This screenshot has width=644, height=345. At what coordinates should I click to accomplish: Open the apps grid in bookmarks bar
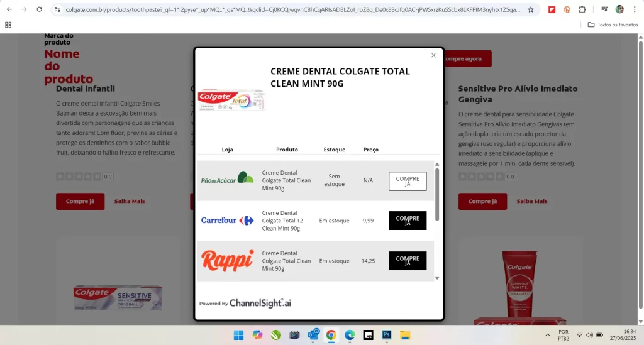click(8, 25)
